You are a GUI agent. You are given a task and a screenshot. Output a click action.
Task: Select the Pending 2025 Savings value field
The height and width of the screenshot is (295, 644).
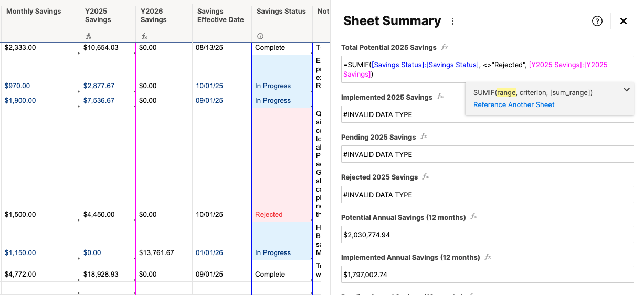(x=487, y=154)
